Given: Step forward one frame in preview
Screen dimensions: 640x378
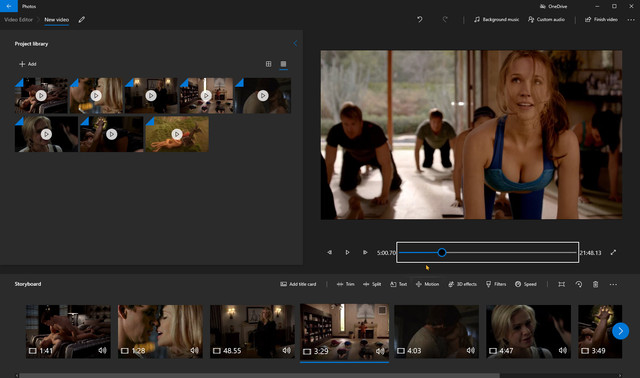Looking at the screenshot, I should (365, 252).
